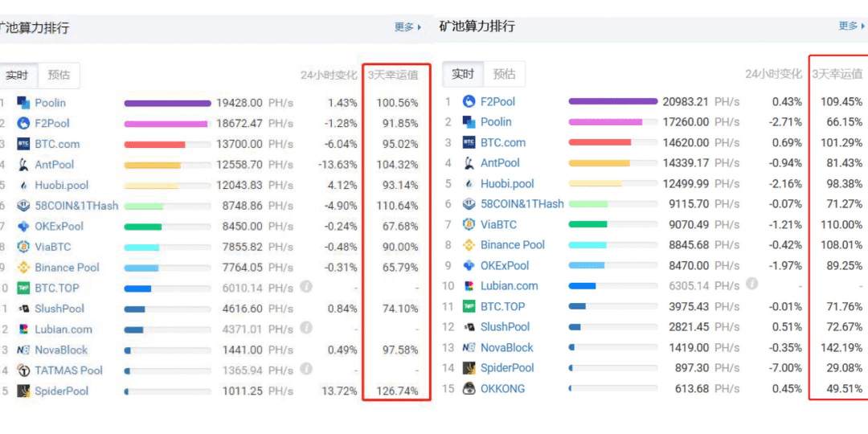The image size is (868, 434).
Task: Click the BTC.TOP green icon in left panel
Action: click(x=23, y=288)
